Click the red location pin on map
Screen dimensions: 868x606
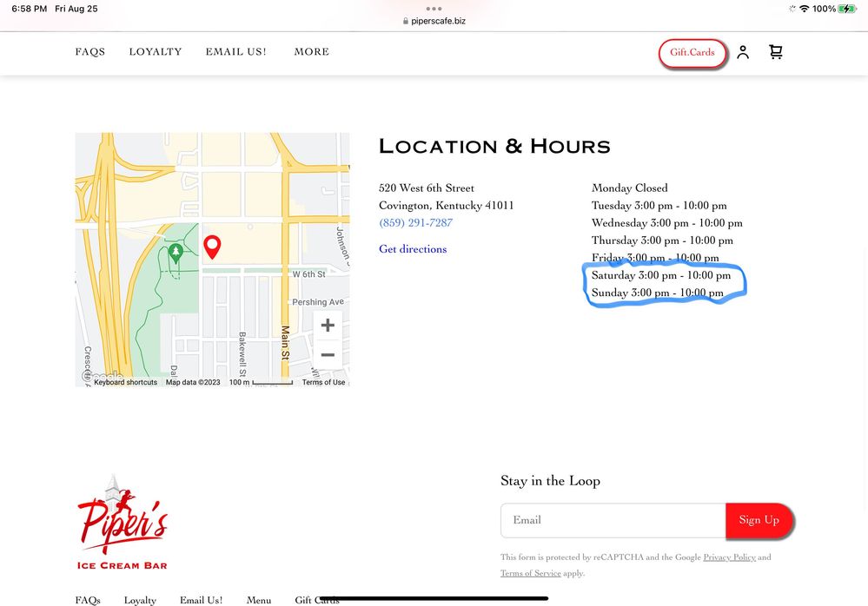(212, 247)
